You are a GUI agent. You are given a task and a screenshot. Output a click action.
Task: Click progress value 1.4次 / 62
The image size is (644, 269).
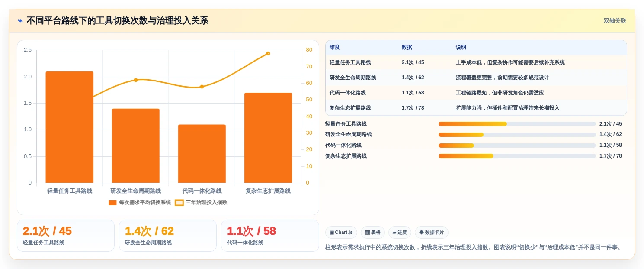(x=611, y=135)
